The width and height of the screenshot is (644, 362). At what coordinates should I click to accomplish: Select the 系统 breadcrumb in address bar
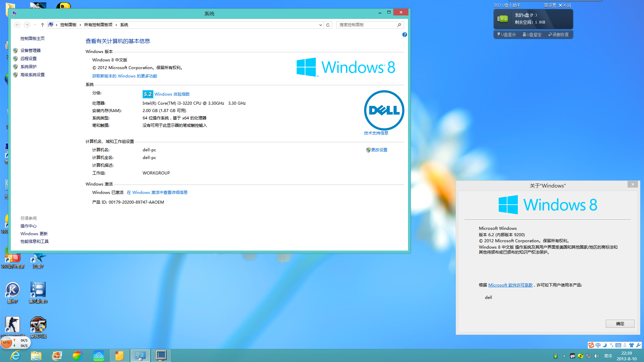pyautogui.click(x=124, y=24)
